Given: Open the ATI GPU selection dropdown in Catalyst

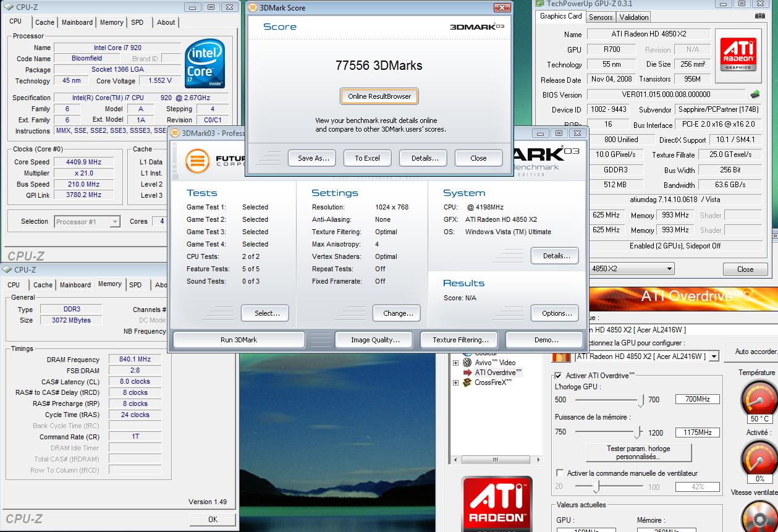Looking at the screenshot, I should click(714, 357).
